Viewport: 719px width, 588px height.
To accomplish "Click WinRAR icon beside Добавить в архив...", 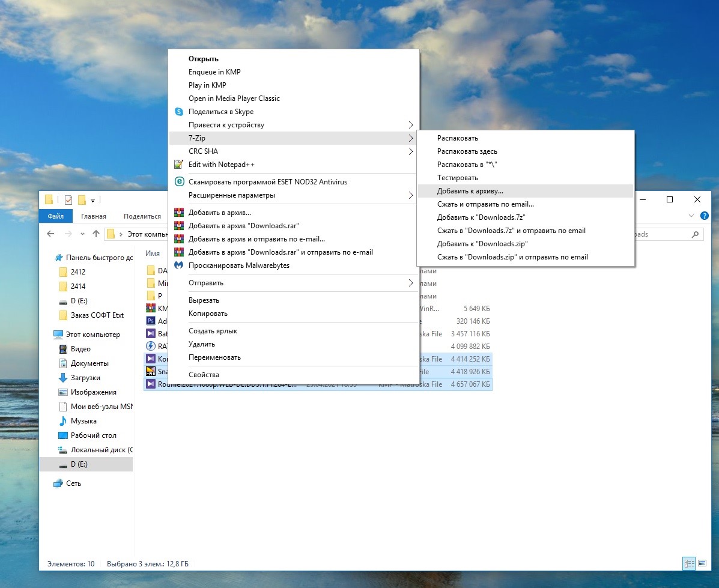I will click(178, 213).
